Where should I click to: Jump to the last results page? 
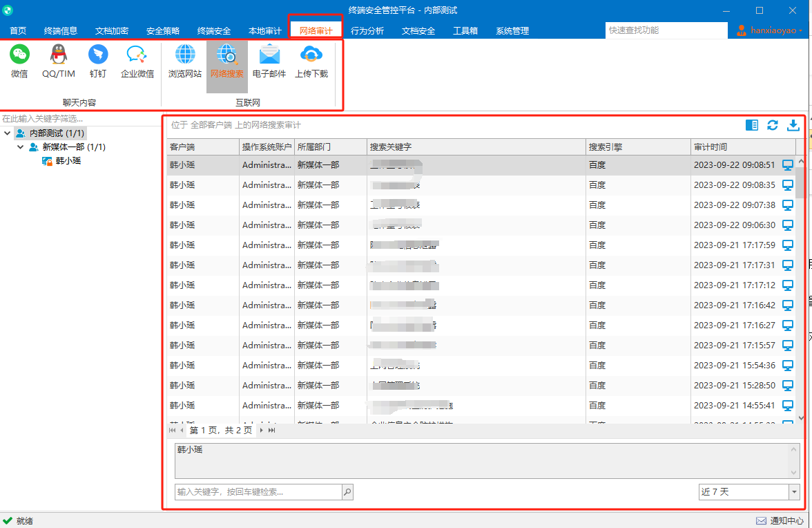coord(271,430)
